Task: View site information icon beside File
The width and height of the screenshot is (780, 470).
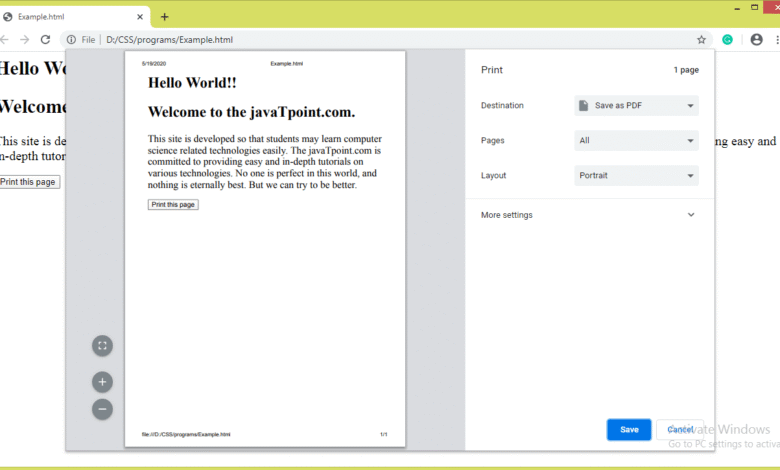Action: click(x=71, y=40)
